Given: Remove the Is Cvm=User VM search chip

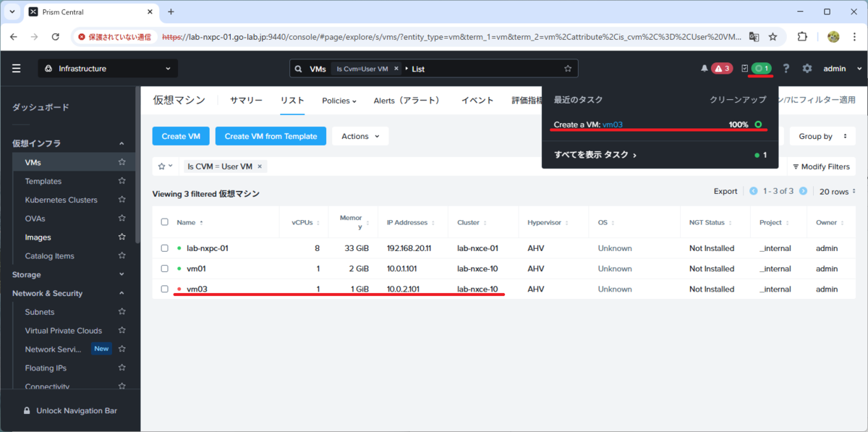Looking at the screenshot, I should point(396,69).
